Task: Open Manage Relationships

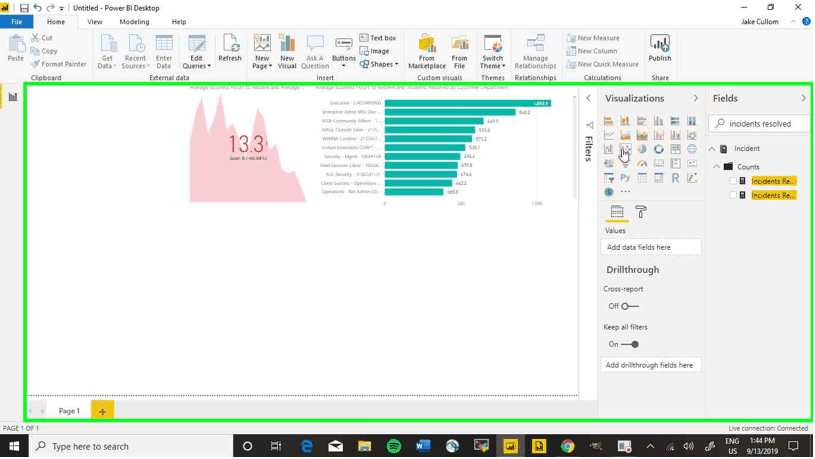Action: point(535,52)
